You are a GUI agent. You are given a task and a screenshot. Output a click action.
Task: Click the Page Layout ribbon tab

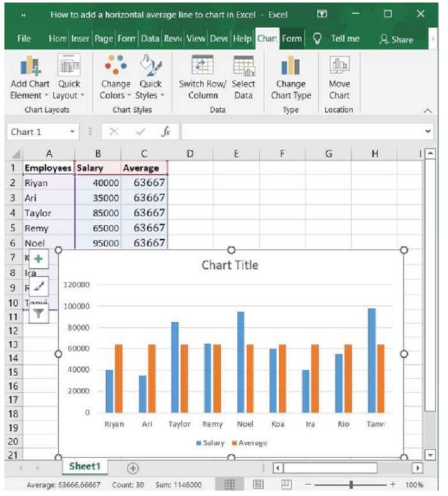click(x=104, y=38)
